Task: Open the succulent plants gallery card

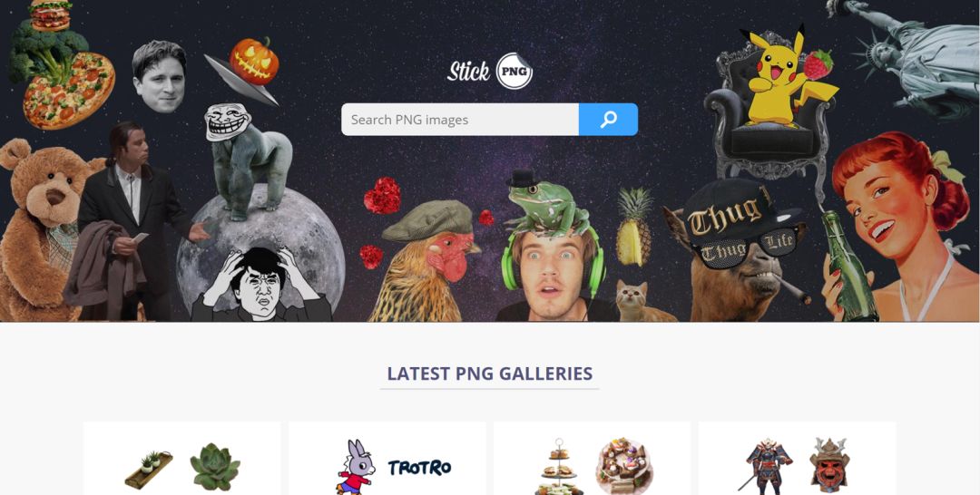Action: (181, 458)
